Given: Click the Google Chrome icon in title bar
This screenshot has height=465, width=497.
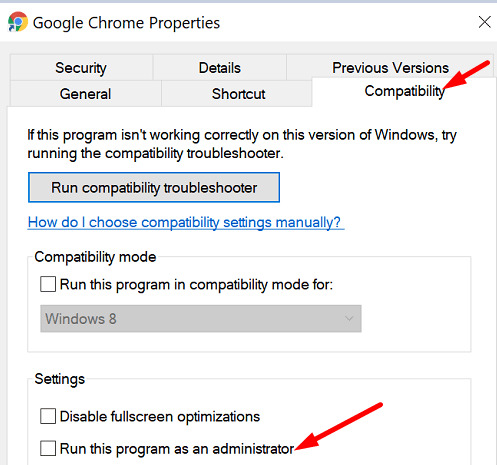Looking at the screenshot, I should point(17,22).
